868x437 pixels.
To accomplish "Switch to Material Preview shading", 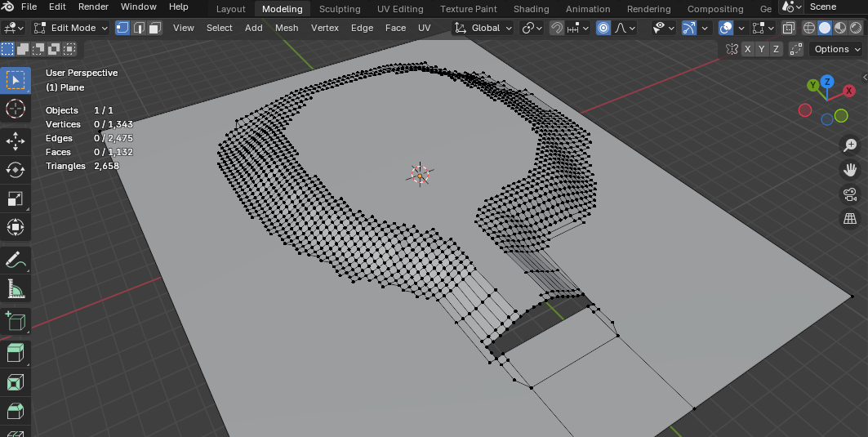I will 839,28.
